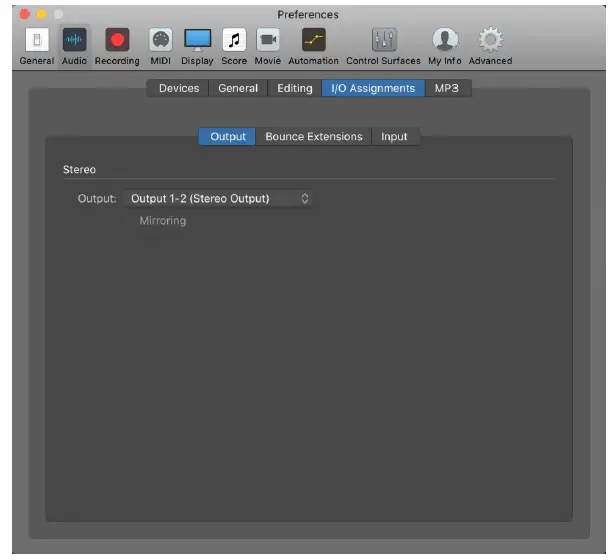Image resolution: width=615 pixels, height=560 pixels.
Task: Minimize the Preferences window with yellow button
Action: pos(42,15)
